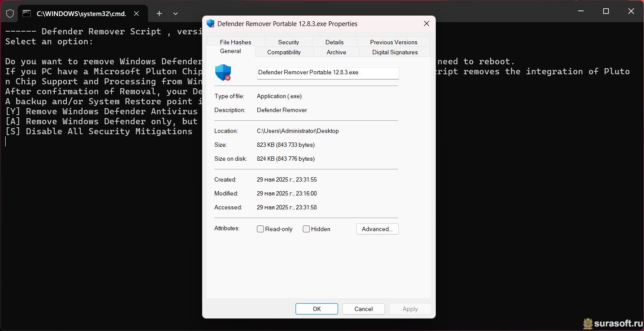Click Type of file Application (.exe) value
Image resolution: width=644 pixels, height=331 pixels.
[x=279, y=96]
